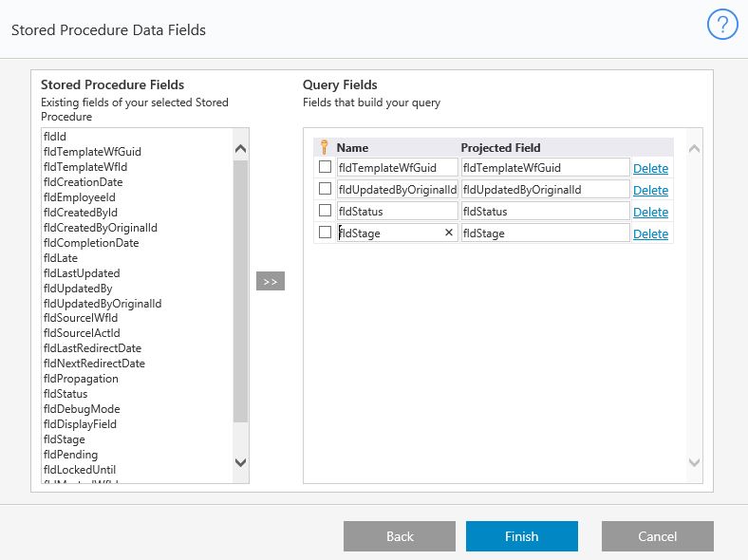Edit the fldStatus Projected Field input
Screen dimensions: 748x560
click(x=545, y=212)
